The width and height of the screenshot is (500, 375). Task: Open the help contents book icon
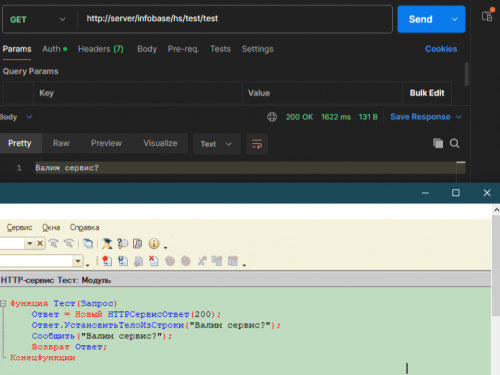point(137,244)
